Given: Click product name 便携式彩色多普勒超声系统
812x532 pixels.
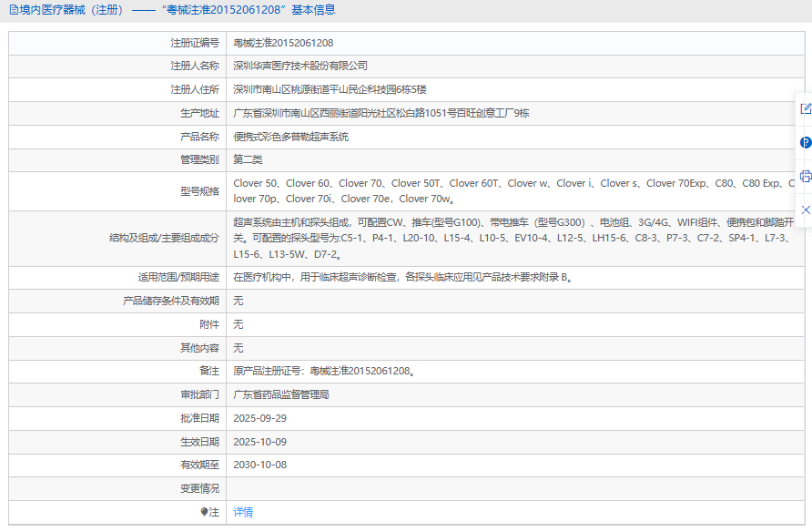Looking at the screenshot, I should point(290,137).
